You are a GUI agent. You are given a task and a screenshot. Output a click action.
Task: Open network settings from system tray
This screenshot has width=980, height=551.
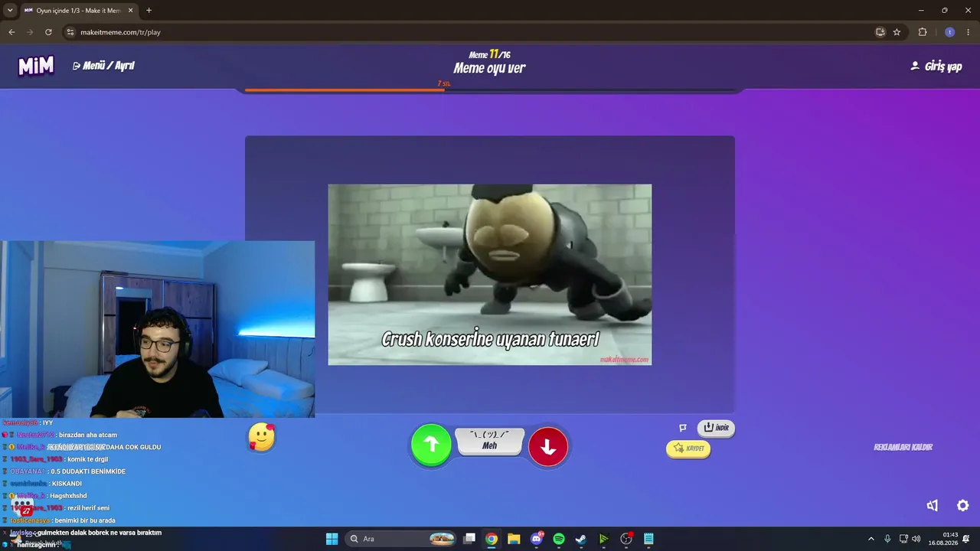click(x=903, y=539)
